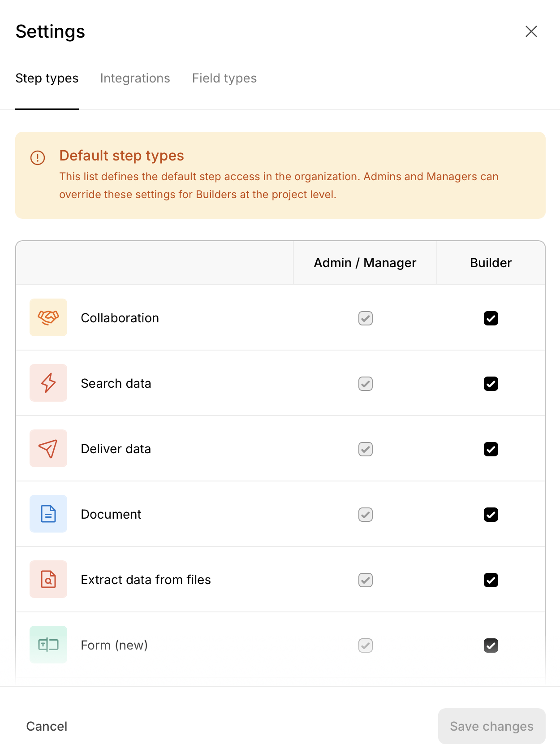Click the Extract data from files icon
560x754 pixels.
[x=48, y=579]
